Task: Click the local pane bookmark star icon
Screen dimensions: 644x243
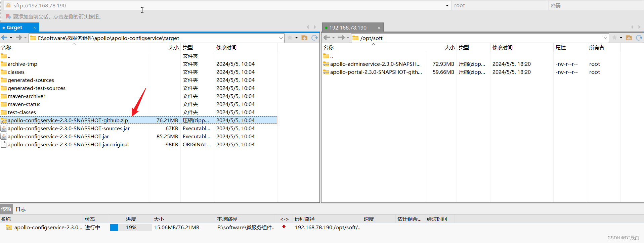Action: (290, 38)
